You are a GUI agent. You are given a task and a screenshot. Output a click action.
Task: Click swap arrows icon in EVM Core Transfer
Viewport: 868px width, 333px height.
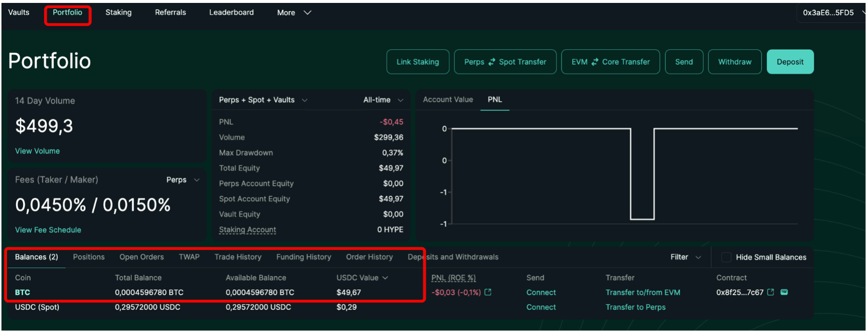pyautogui.click(x=595, y=62)
